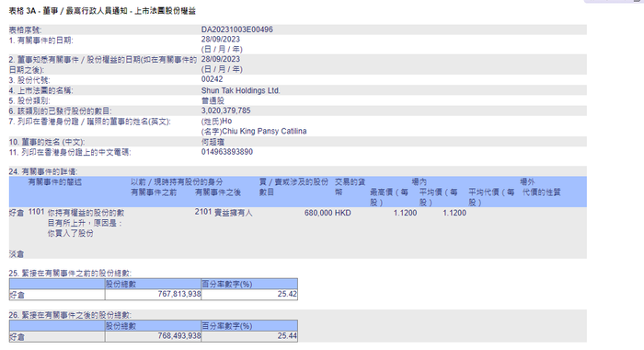
Task: Click the section 25 heading text
Action: coord(70,274)
